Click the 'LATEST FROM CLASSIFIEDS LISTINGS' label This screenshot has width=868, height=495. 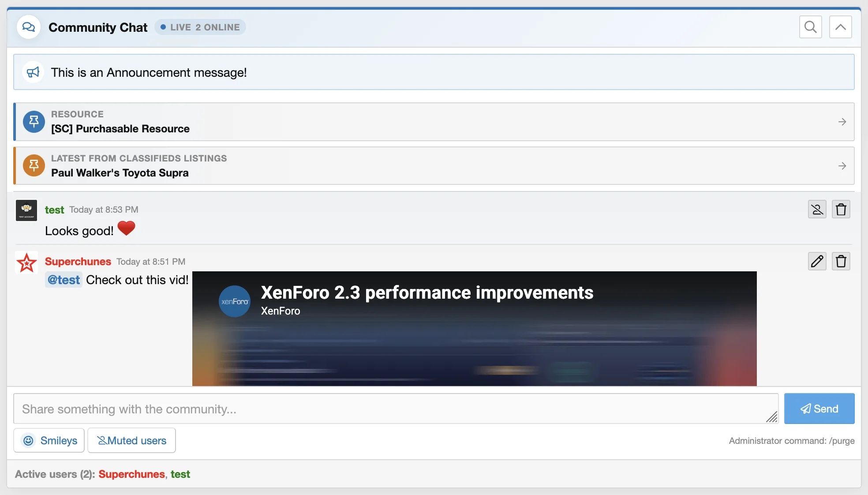139,158
